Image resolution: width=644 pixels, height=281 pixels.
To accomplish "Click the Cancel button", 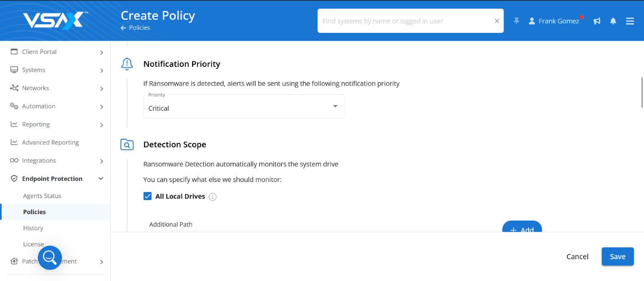I will tap(577, 256).
